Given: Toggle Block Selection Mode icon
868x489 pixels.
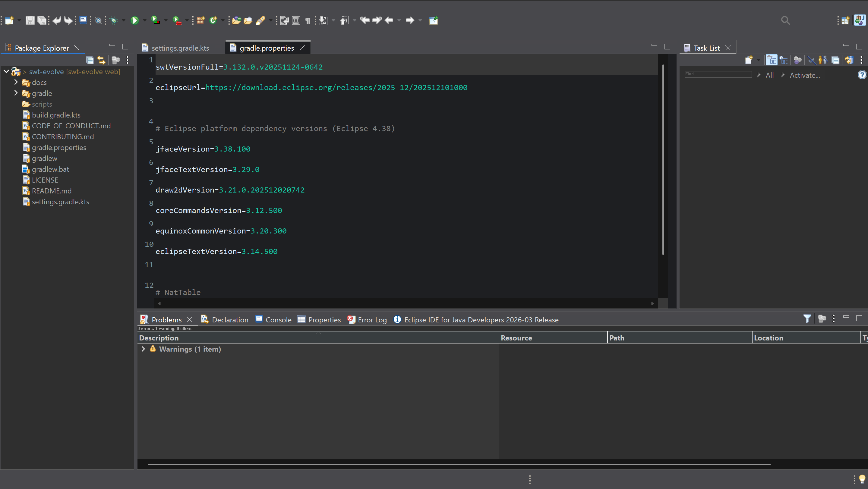Looking at the screenshot, I should 296,20.
